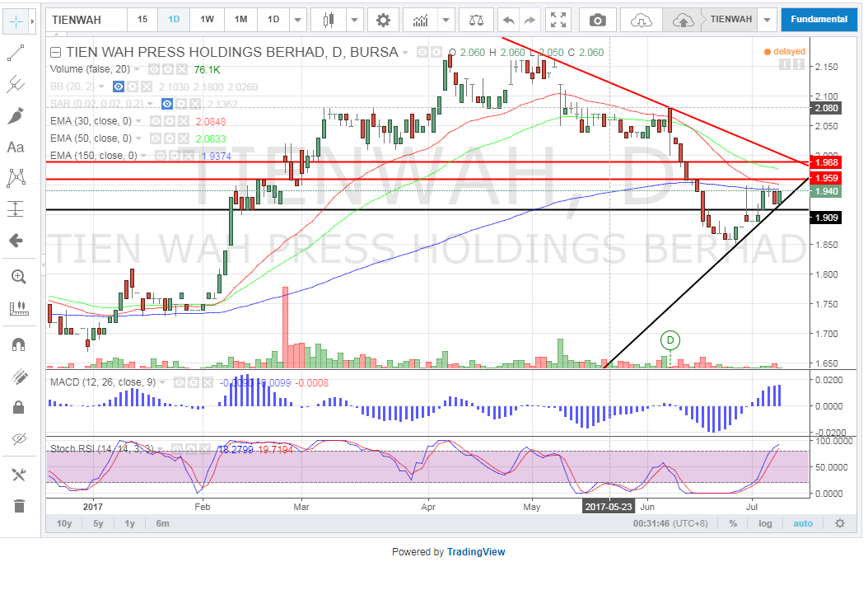Select the zoom in tool
Viewport: 868px width, 590px height.
pos(19,276)
